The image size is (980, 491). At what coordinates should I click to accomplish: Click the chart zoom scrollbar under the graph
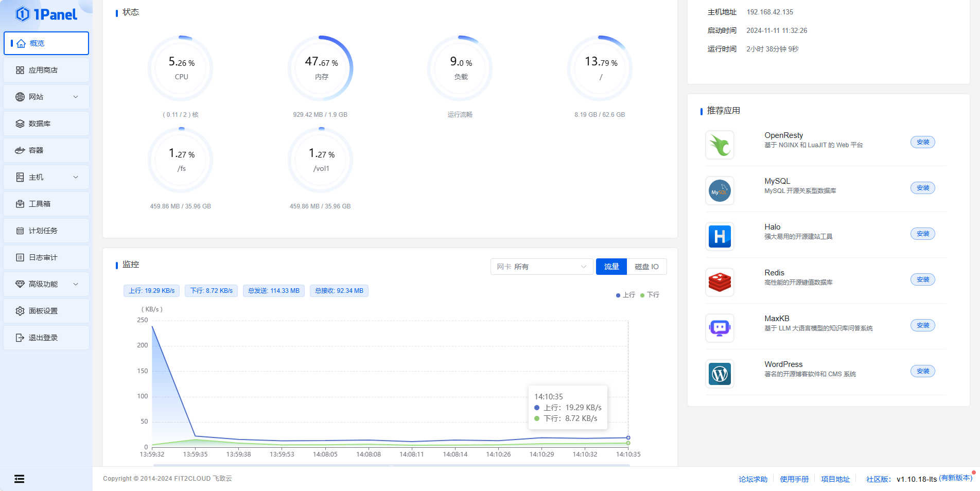coord(391,465)
